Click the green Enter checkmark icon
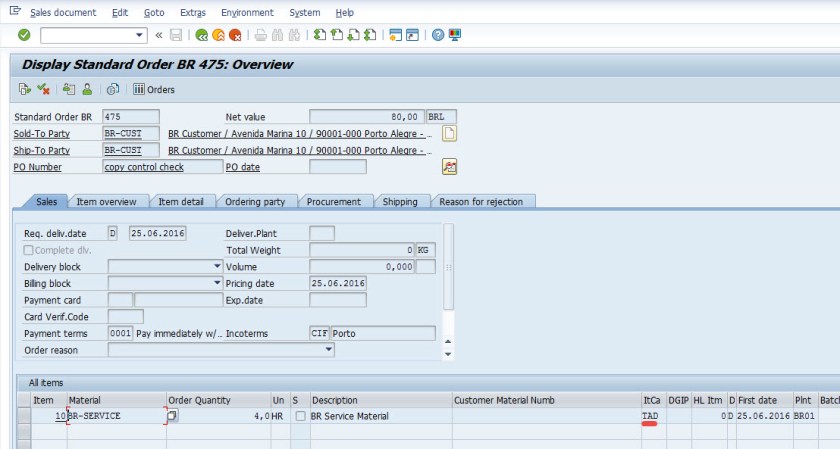Viewport: 840px width, 449px height. pos(24,35)
